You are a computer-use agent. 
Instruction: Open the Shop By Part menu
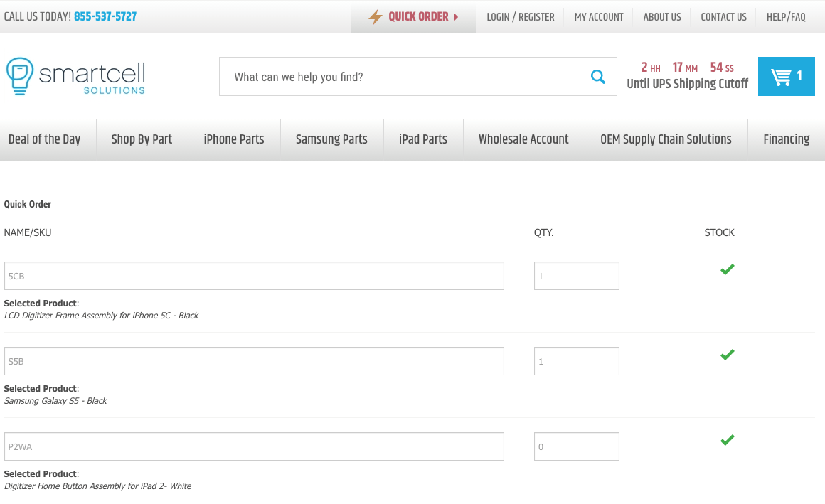click(x=142, y=139)
